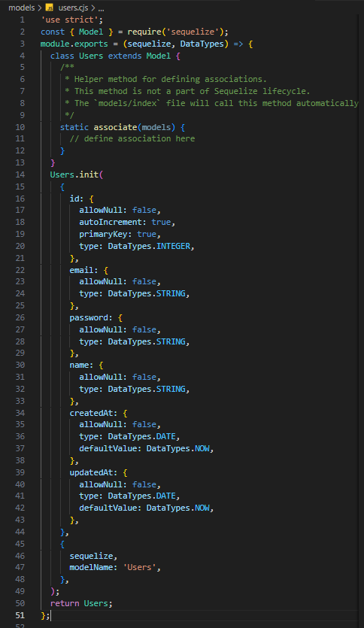This screenshot has height=628, width=364.
Task: Click allowNull: false on line 17
Action: tap(120, 211)
